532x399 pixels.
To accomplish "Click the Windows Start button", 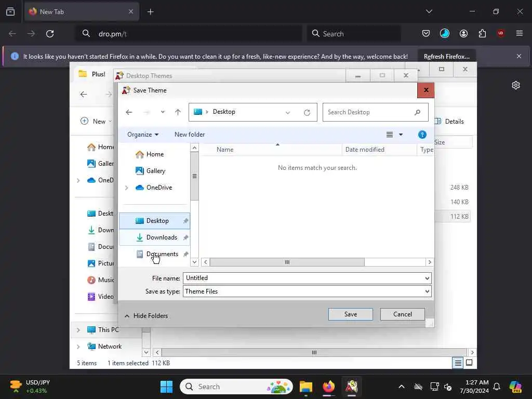I will (166, 387).
